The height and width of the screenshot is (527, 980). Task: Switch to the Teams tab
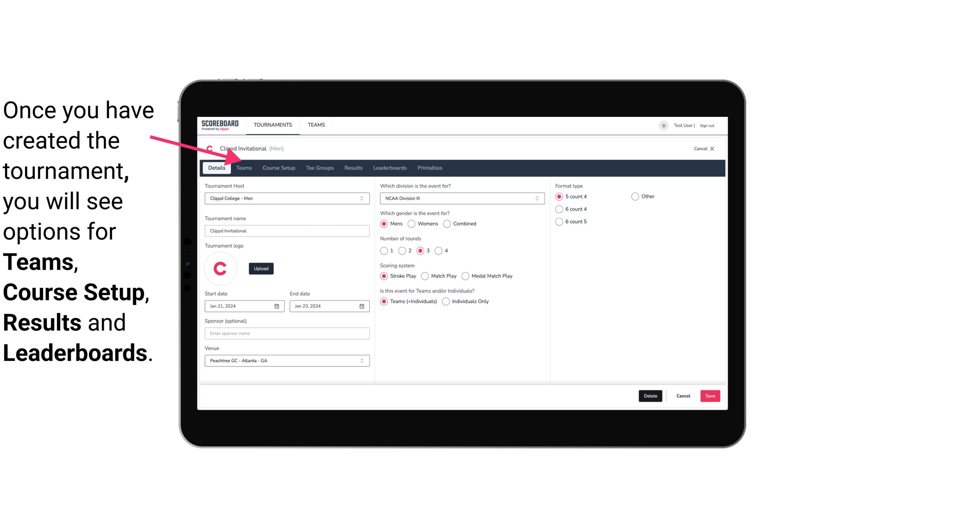[x=244, y=167]
